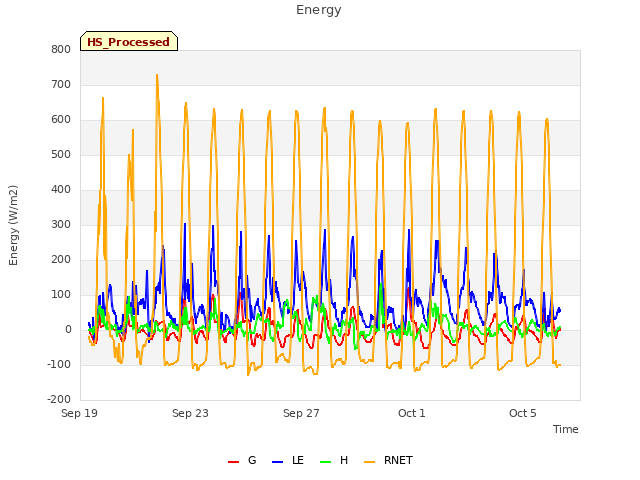Click the 400 y-axis tick label

tap(61, 189)
